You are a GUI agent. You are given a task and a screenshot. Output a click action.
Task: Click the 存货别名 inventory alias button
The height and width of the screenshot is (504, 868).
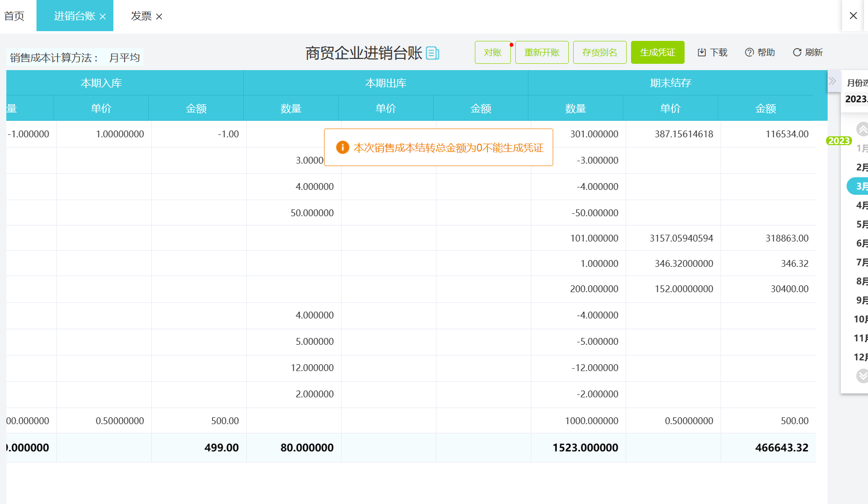pos(599,52)
